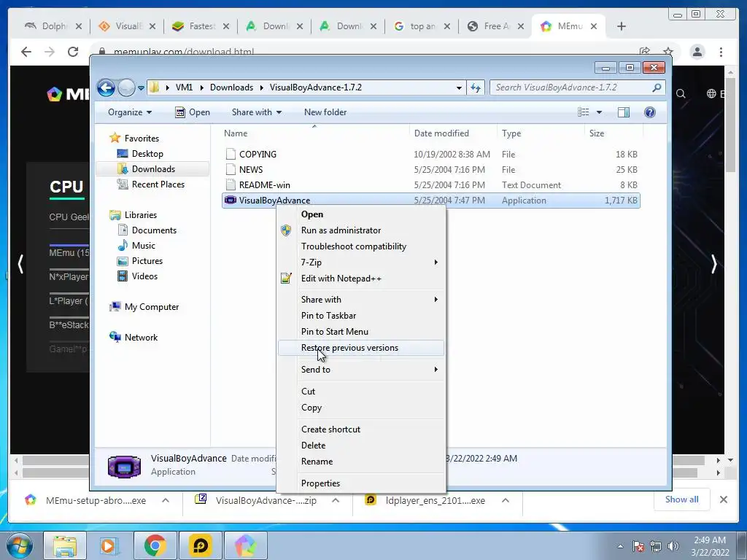
Task: Expand Share with context submenu
Action: click(361, 300)
